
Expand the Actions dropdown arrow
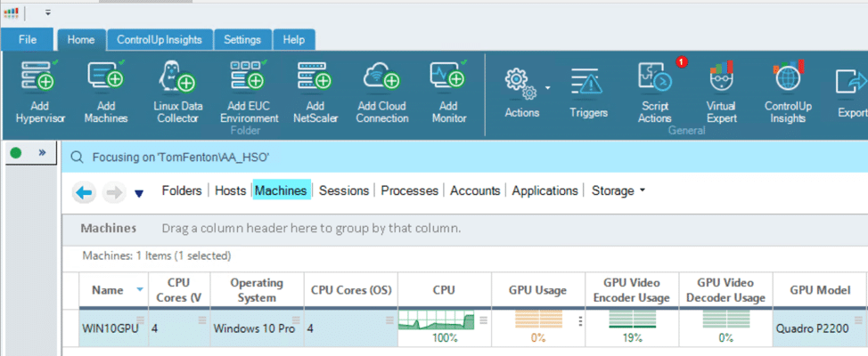pyautogui.click(x=548, y=88)
